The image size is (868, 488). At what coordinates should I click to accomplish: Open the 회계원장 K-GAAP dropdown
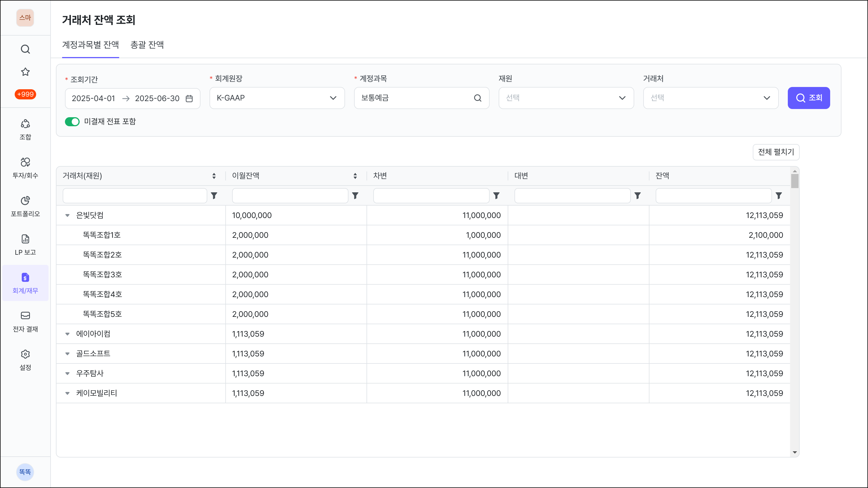[277, 98]
